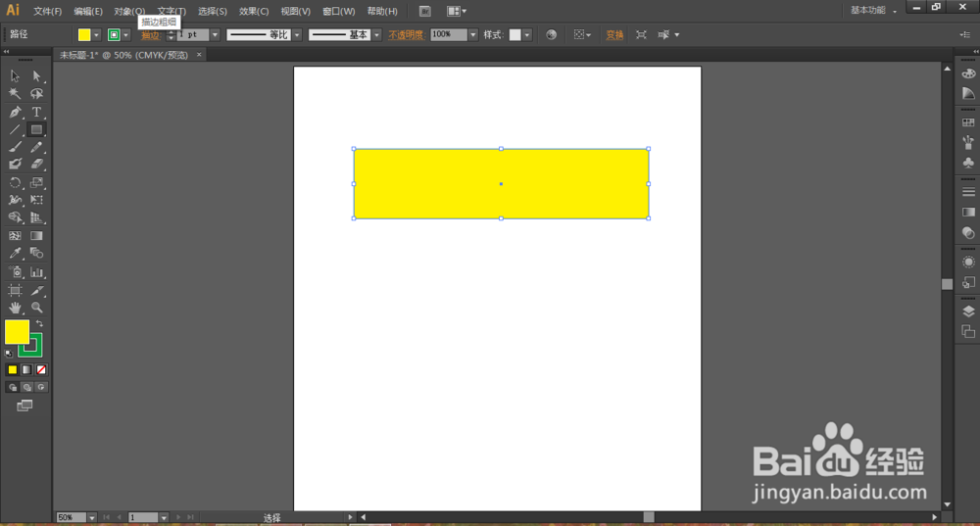Set paint mode to Gradient
The image size is (980, 526).
click(x=26, y=370)
